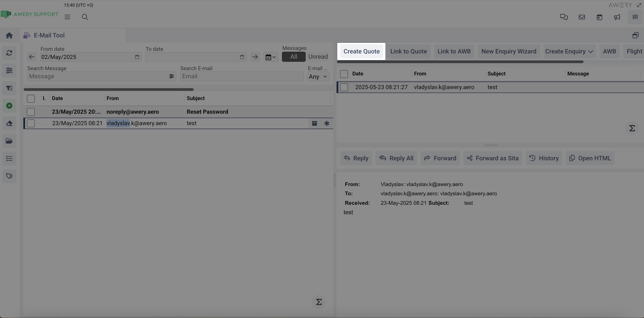Click the sigma summary icon under email list
Viewport: 644px width, 318px height.
[x=319, y=302]
